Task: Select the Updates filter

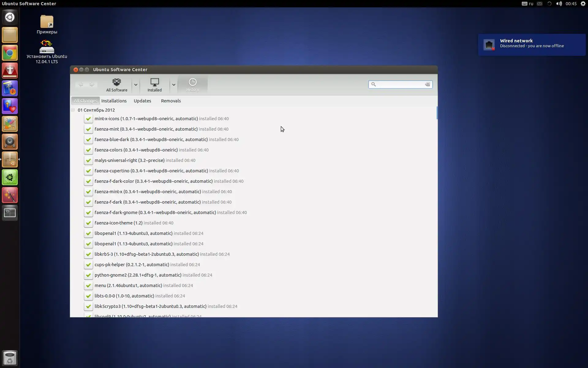Action: click(142, 101)
